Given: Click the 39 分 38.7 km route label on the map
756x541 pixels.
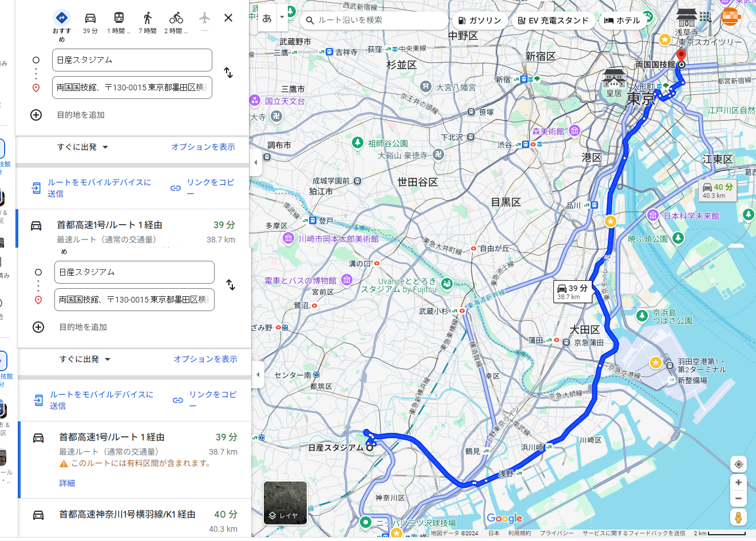Looking at the screenshot, I should pos(572,291).
